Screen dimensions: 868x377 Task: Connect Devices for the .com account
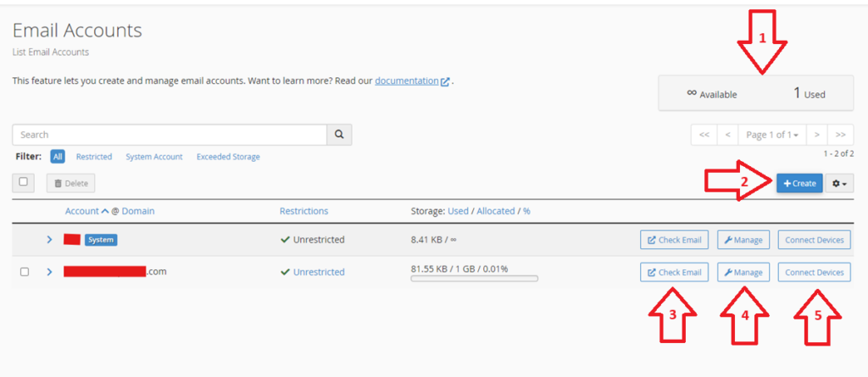click(815, 272)
